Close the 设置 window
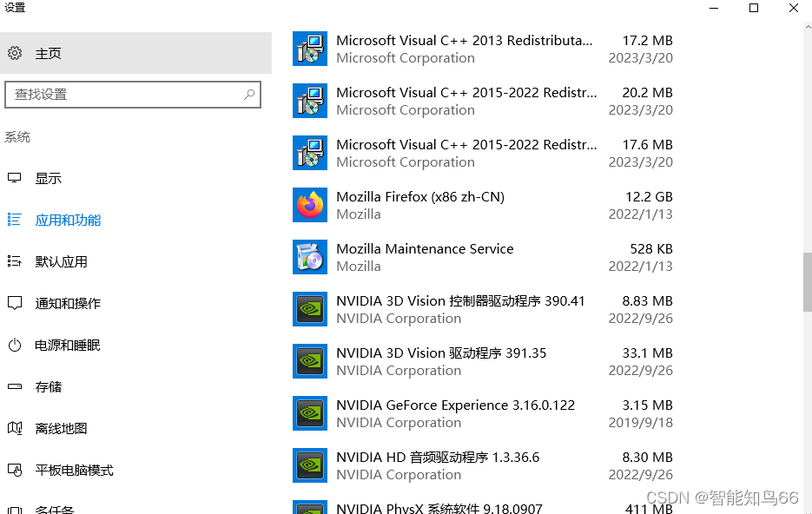The image size is (812, 514). [794, 8]
